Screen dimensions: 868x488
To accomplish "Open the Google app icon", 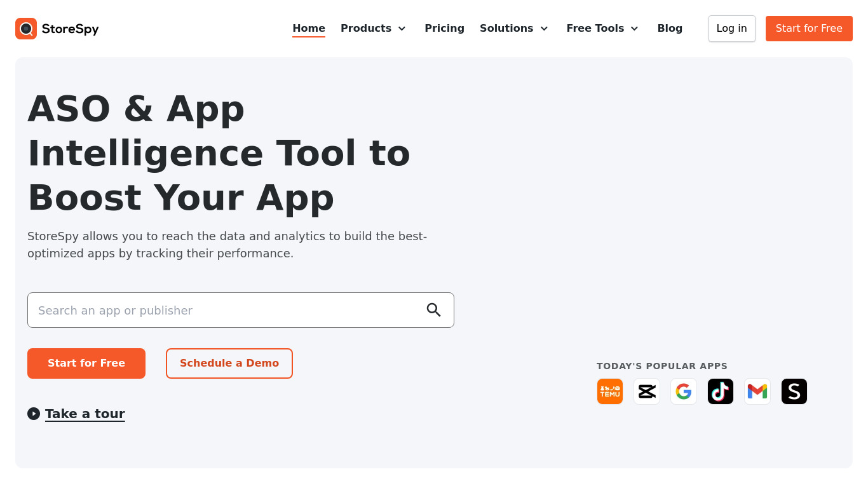I will (x=684, y=391).
